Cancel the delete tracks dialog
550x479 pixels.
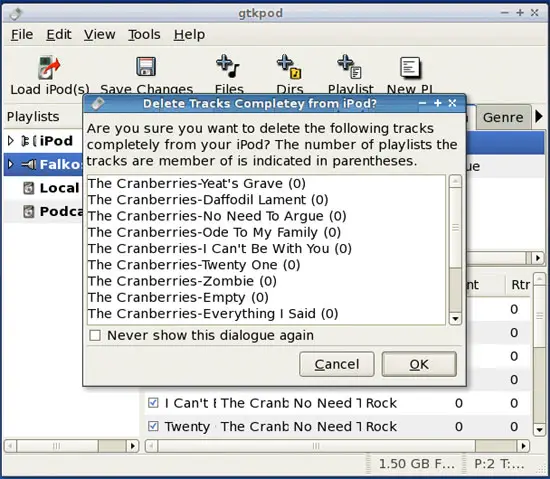(337, 364)
